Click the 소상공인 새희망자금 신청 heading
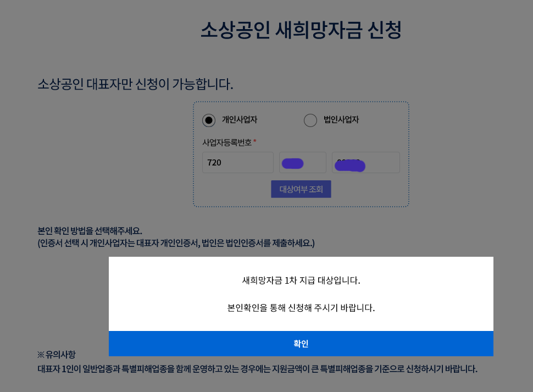This screenshot has width=533, height=392. (x=301, y=30)
